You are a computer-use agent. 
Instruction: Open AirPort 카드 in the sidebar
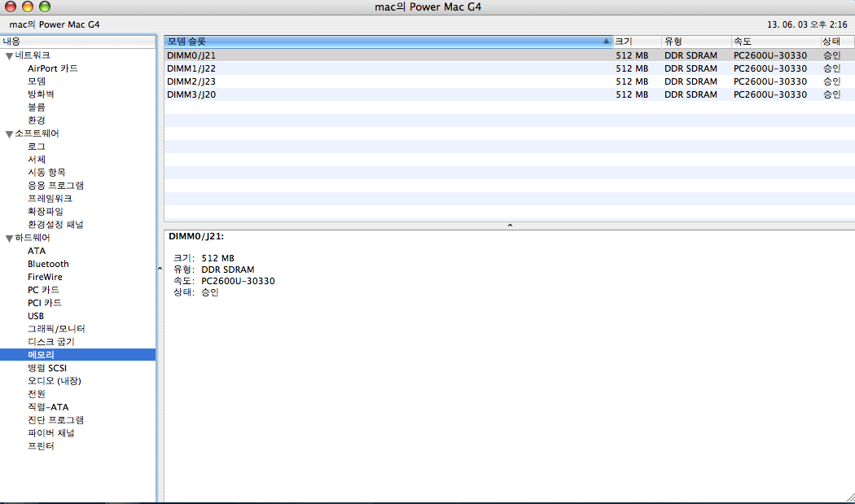coord(52,68)
